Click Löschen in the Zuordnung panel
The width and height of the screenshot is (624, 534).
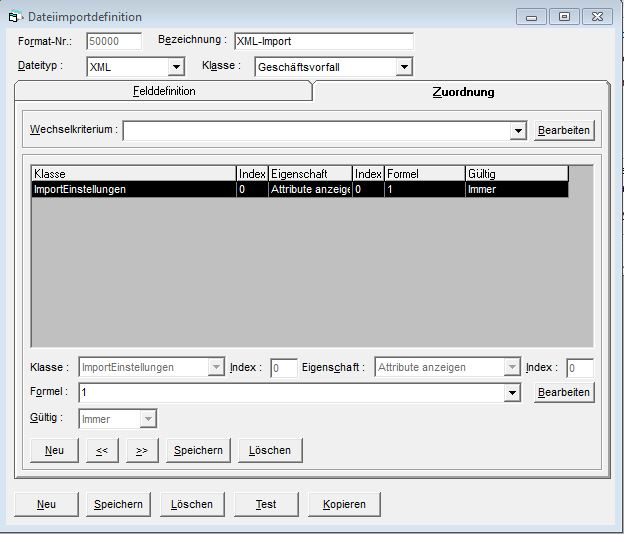point(270,450)
